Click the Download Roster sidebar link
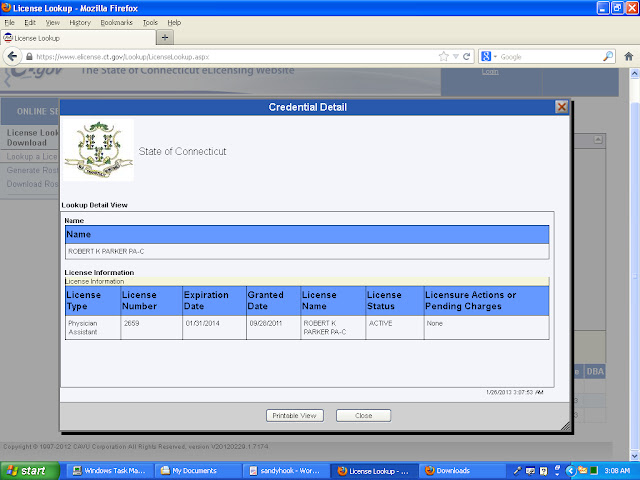Image resolution: width=640 pixels, height=480 pixels. tap(32, 184)
